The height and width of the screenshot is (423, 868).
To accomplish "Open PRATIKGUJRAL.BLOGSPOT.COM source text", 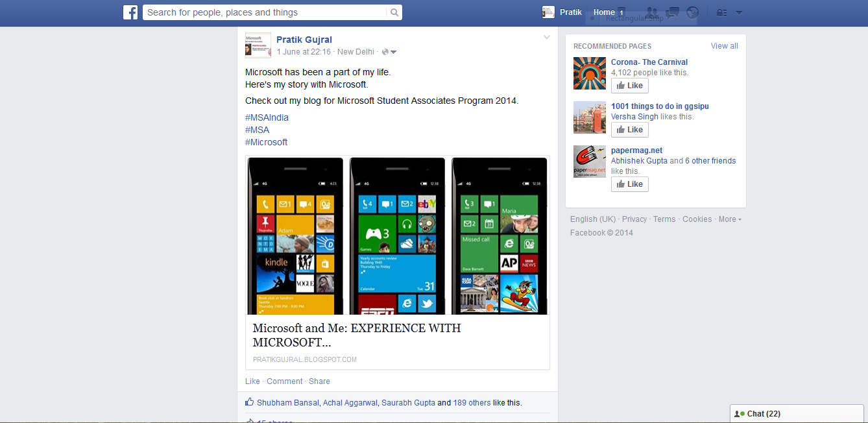I will (x=305, y=359).
